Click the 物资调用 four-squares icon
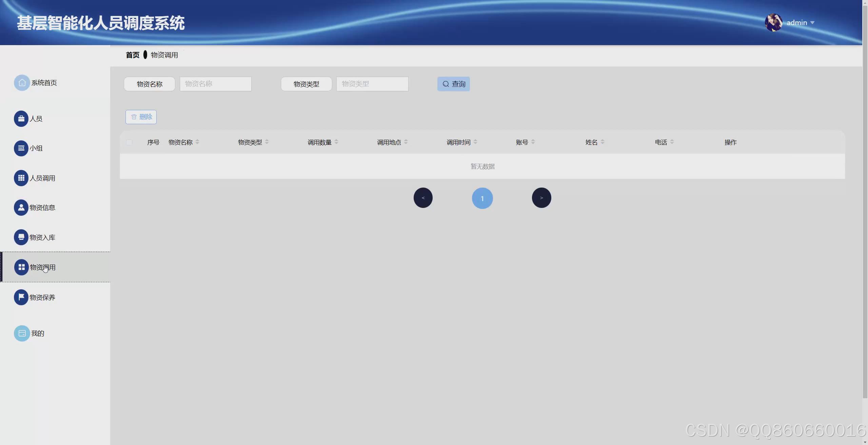 [21, 267]
